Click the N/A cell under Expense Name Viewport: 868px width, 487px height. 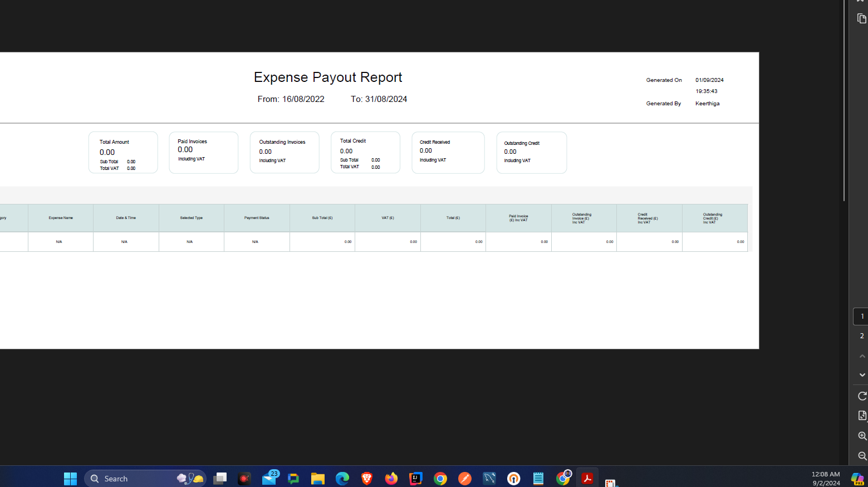61,242
